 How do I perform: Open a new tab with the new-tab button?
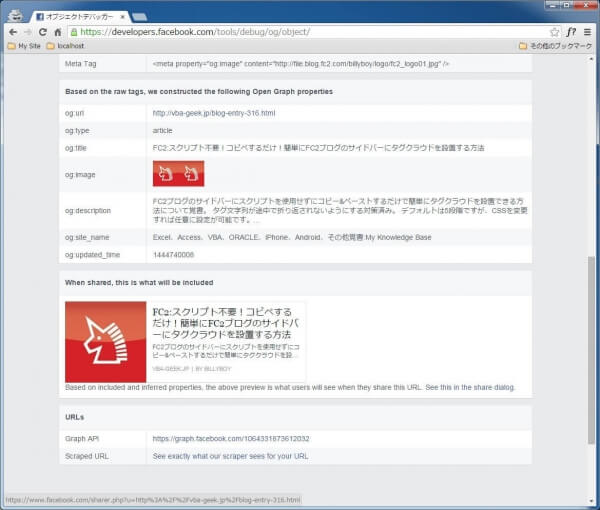(139, 17)
